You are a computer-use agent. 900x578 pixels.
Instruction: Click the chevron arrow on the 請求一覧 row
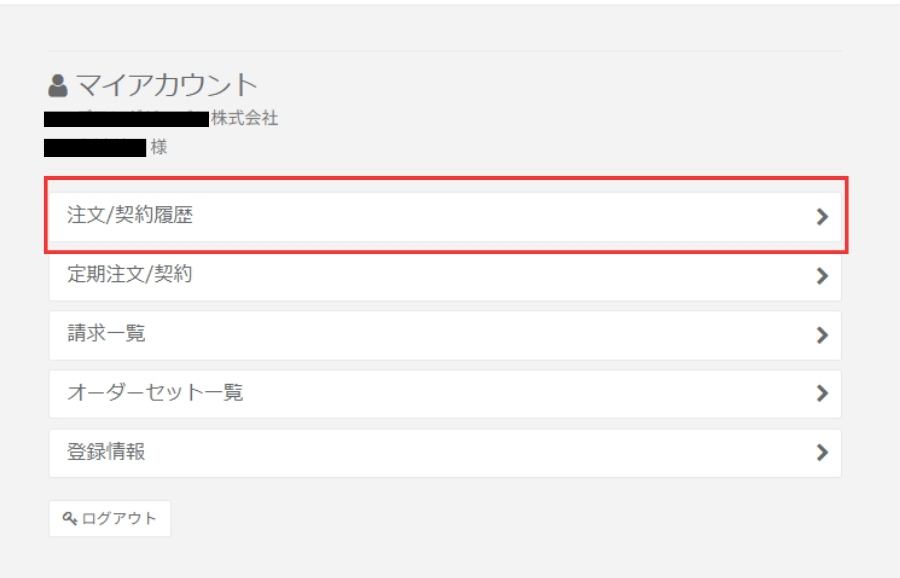823,335
